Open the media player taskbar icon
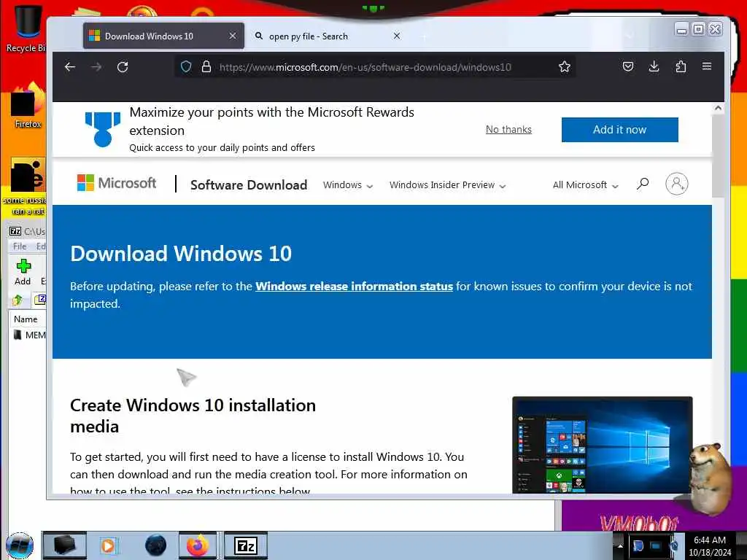 click(109, 545)
